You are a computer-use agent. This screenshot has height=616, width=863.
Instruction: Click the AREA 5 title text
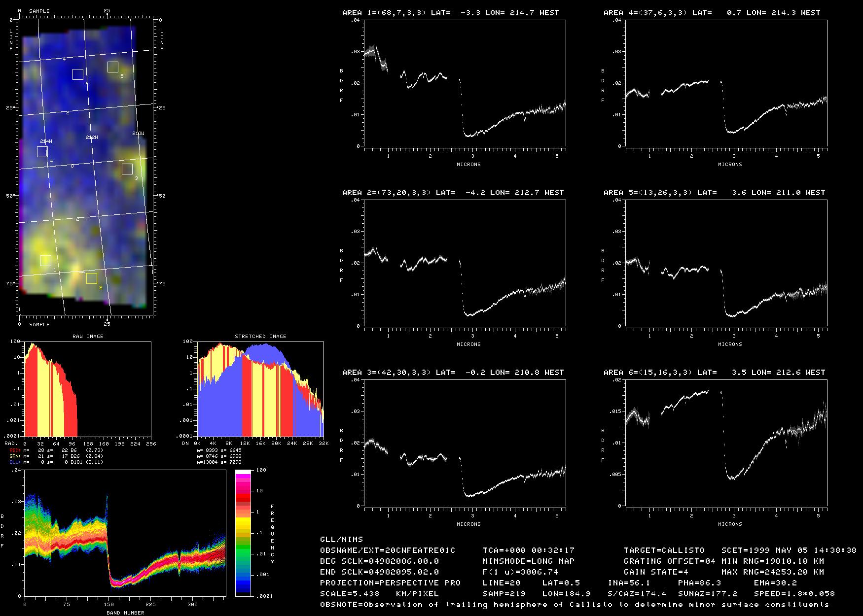pyautogui.click(x=714, y=193)
